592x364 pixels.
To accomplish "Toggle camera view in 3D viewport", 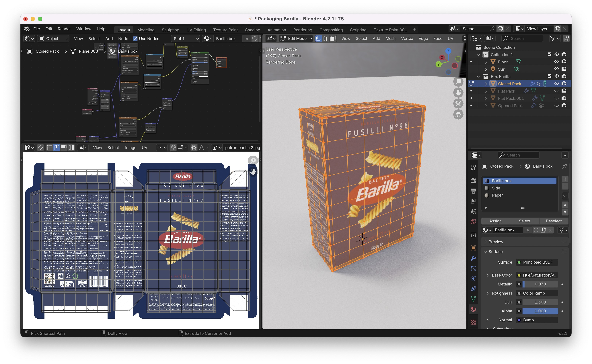I will pos(458,103).
